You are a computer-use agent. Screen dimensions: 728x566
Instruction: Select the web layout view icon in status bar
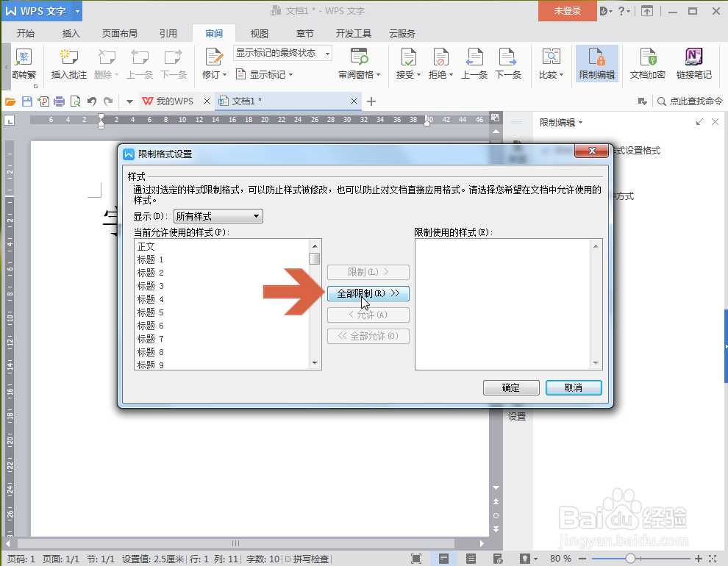tap(498, 559)
